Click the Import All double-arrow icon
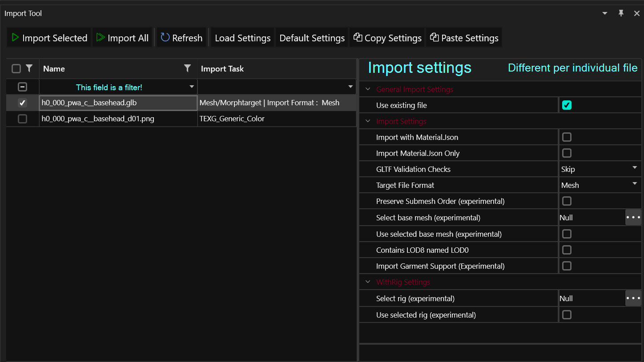The width and height of the screenshot is (644, 362). [x=101, y=38]
